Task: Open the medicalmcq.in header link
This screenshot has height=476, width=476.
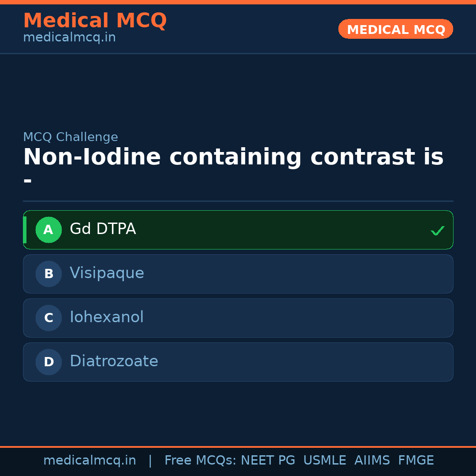Action: point(69,37)
